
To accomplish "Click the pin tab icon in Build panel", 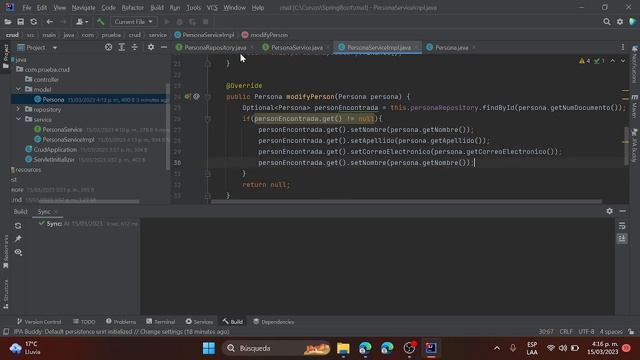I will [18, 239].
